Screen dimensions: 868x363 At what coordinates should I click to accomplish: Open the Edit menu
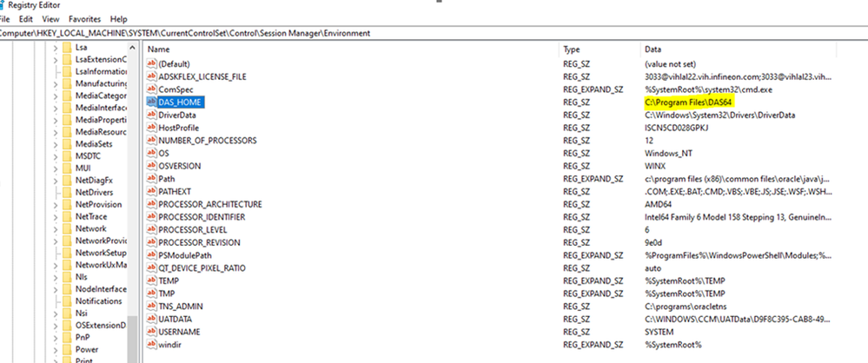click(x=27, y=18)
